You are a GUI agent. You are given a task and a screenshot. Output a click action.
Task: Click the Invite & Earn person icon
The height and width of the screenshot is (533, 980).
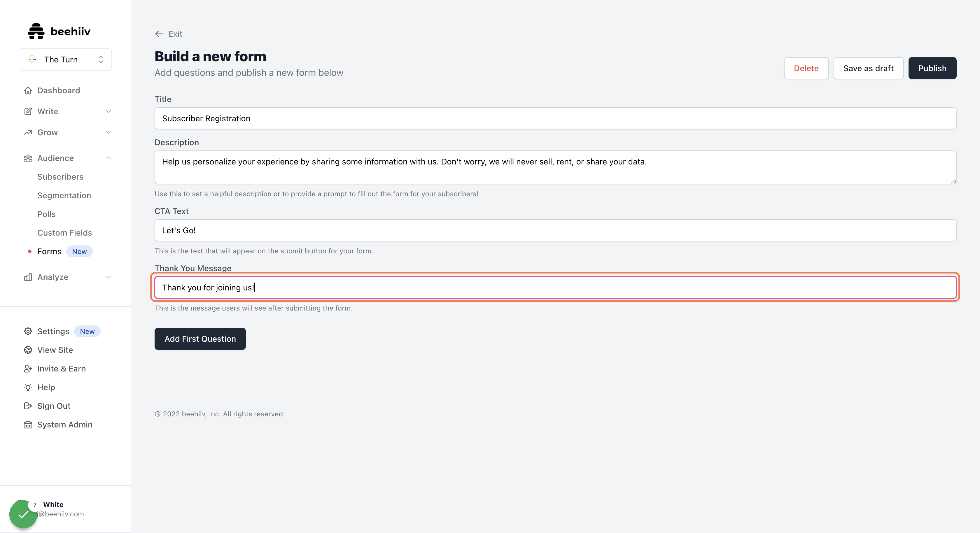[x=28, y=369]
